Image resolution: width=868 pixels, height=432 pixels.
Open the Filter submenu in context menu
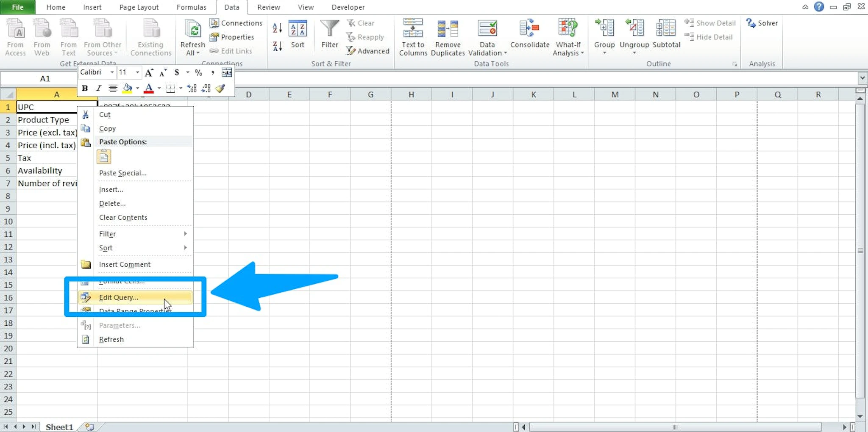pyautogui.click(x=135, y=234)
